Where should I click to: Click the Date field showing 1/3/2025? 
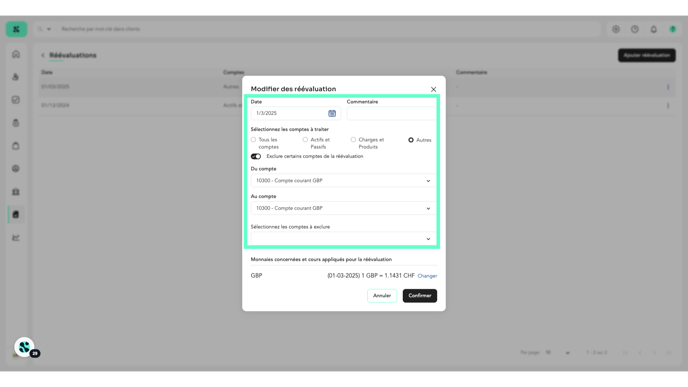(x=295, y=113)
